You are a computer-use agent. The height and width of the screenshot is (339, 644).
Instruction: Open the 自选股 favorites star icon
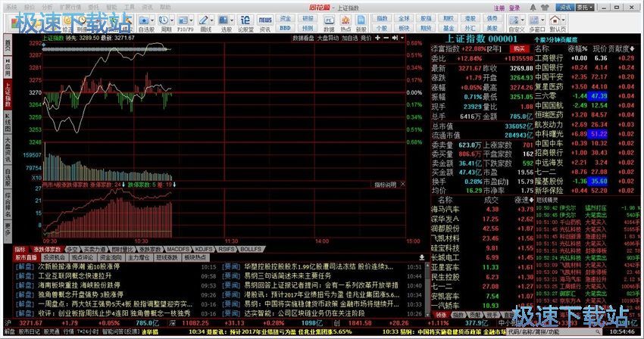(144, 20)
